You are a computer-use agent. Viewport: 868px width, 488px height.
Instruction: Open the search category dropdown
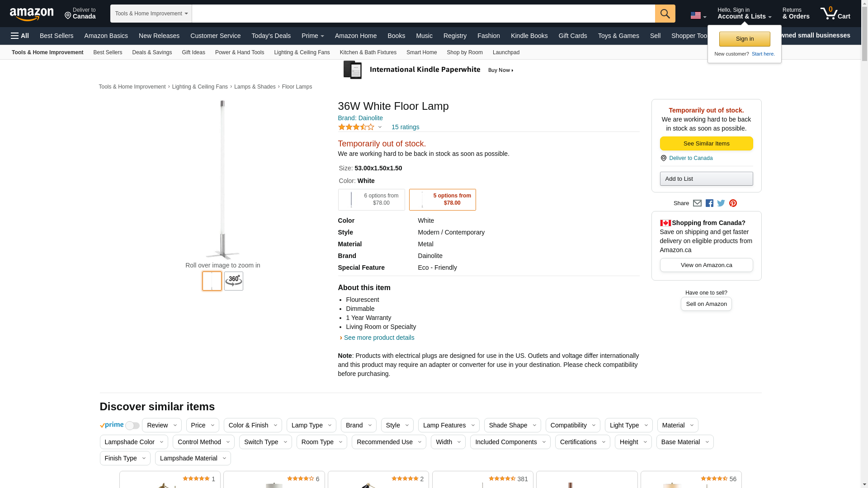(151, 14)
